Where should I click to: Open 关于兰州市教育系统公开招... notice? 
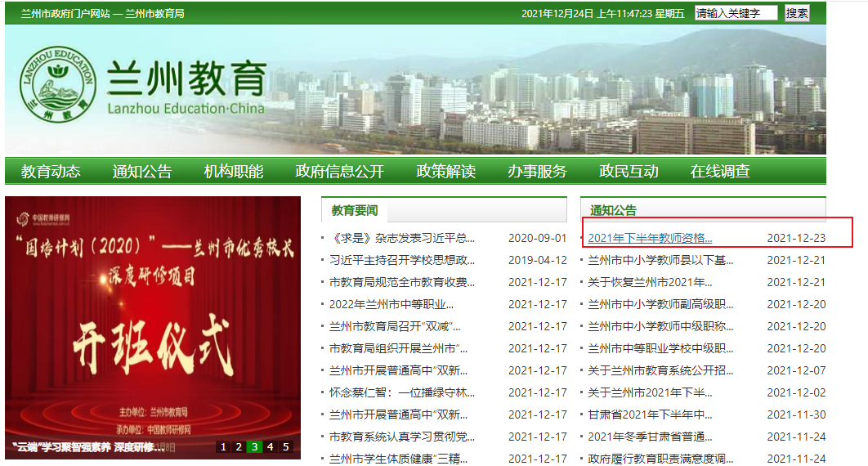pyautogui.click(x=660, y=371)
